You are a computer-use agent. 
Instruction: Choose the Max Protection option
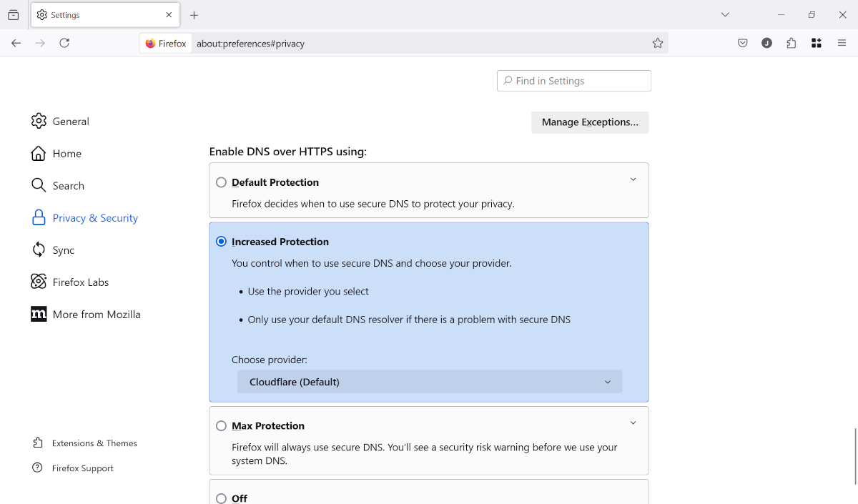click(x=221, y=425)
